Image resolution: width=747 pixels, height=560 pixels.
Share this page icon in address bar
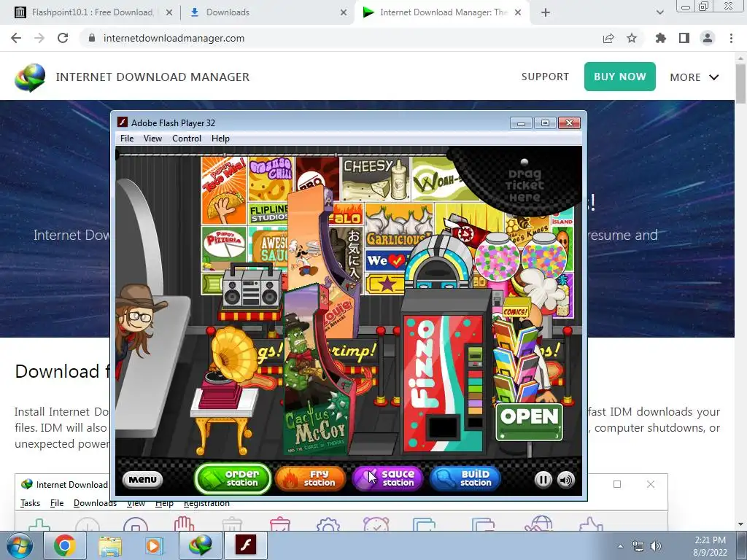[x=608, y=38]
